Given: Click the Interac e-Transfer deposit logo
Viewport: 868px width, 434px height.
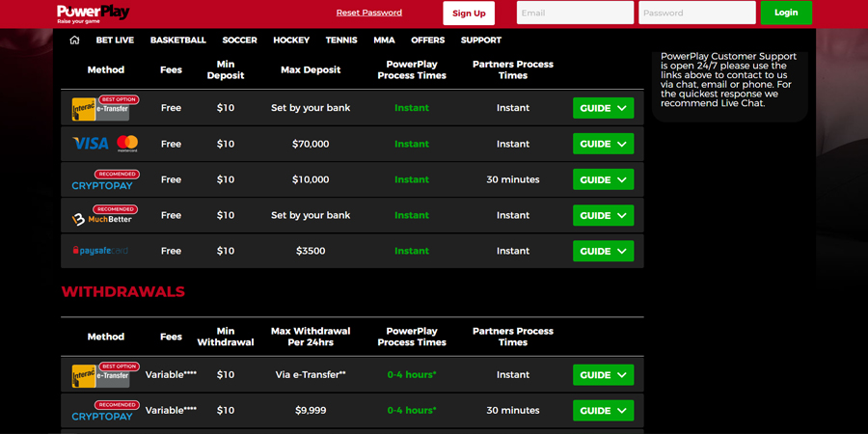Looking at the screenshot, I should [101, 108].
